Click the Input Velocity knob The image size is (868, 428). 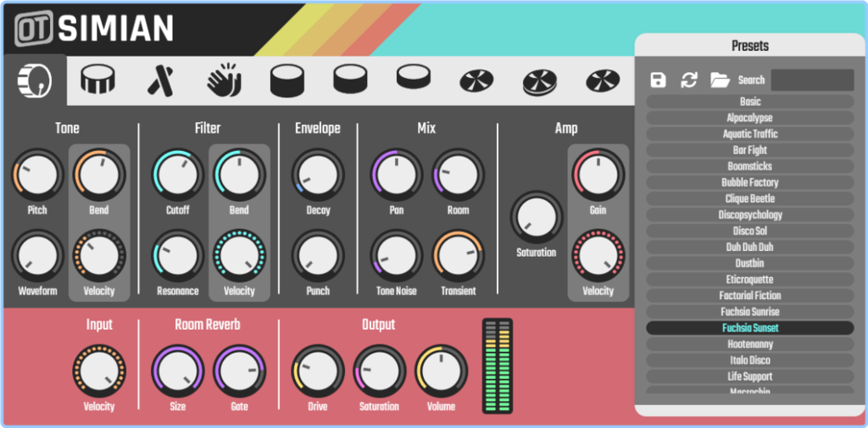point(99,371)
